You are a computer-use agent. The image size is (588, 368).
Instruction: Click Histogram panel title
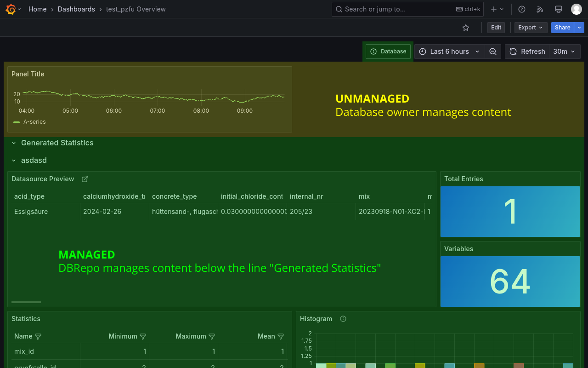point(316,319)
